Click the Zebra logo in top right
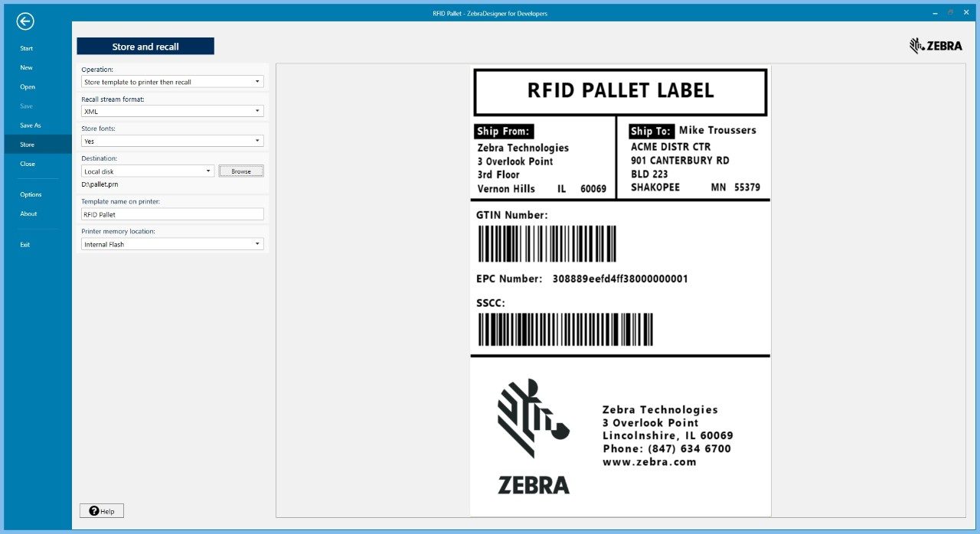The image size is (980, 534). click(x=936, y=46)
